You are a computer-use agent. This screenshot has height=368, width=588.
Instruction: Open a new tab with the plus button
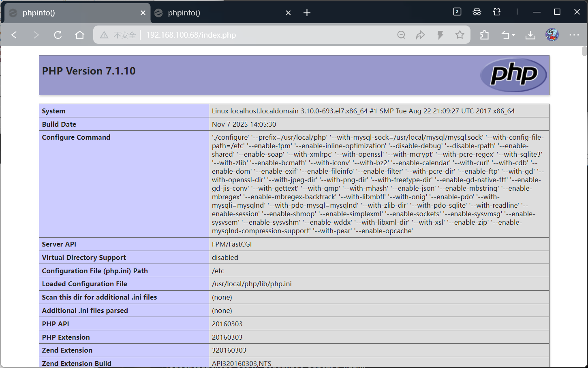click(307, 13)
